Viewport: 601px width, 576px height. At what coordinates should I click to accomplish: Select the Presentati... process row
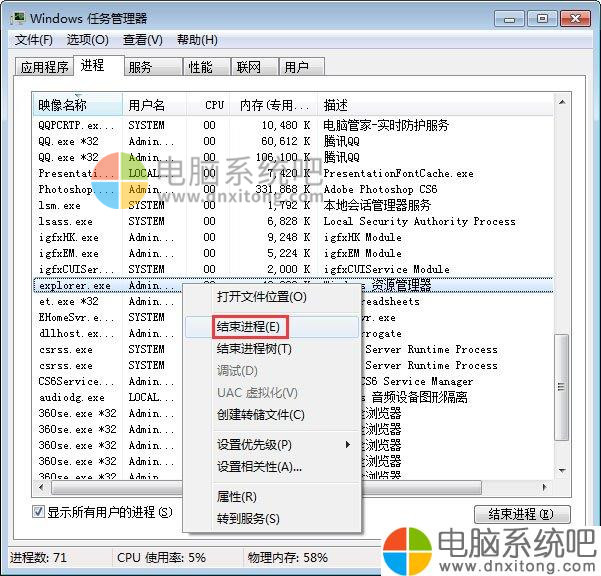293,173
